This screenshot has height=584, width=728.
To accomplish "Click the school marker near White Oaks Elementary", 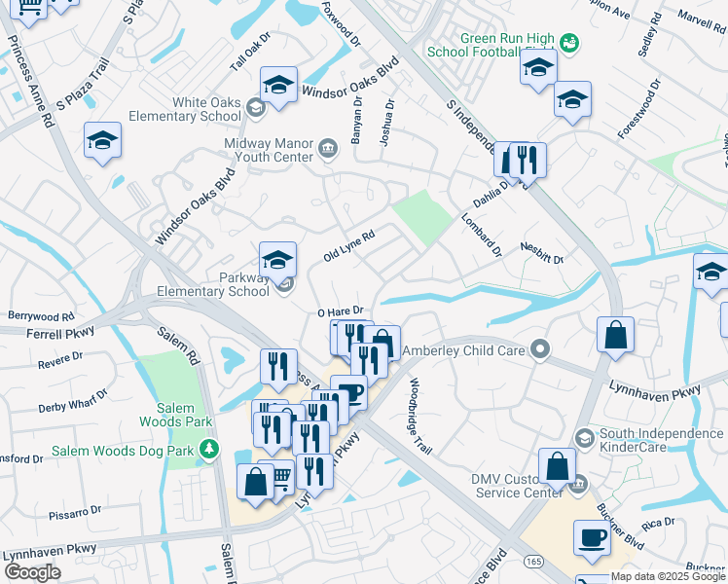I will click(278, 88).
